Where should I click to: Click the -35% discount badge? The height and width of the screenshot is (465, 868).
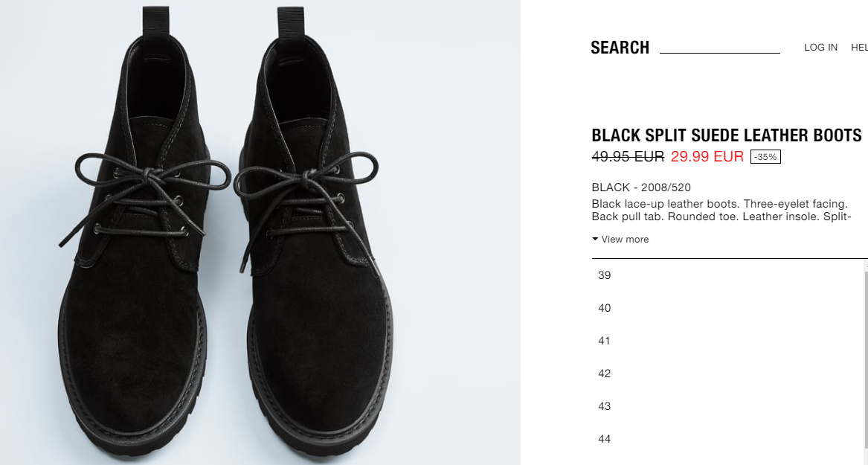click(765, 157)
